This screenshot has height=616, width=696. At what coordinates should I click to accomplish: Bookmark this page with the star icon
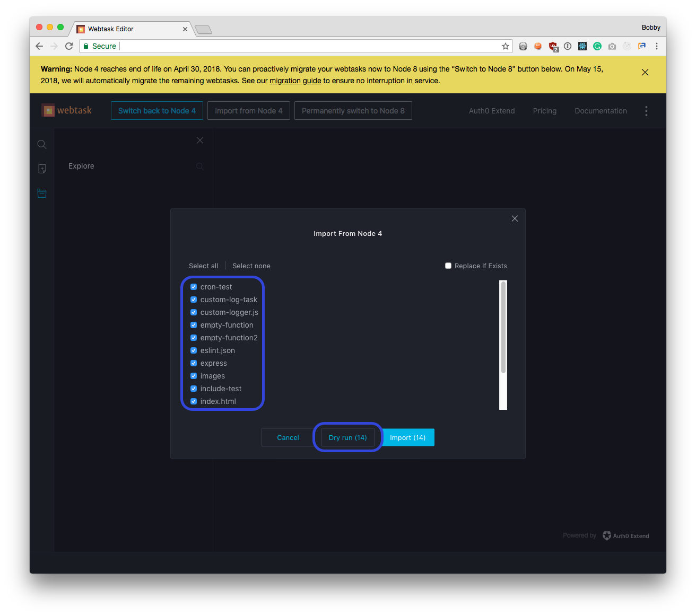[x=506, y=46]
